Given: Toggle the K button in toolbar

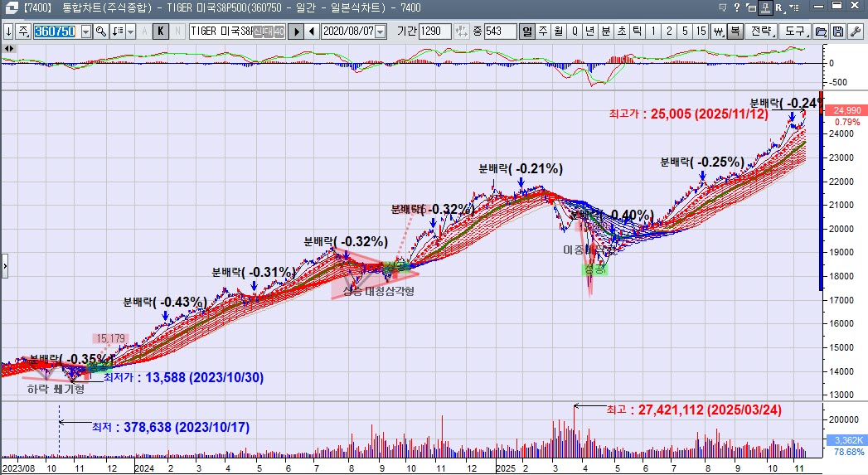Looking at the screenshot, I should point(161,32).
